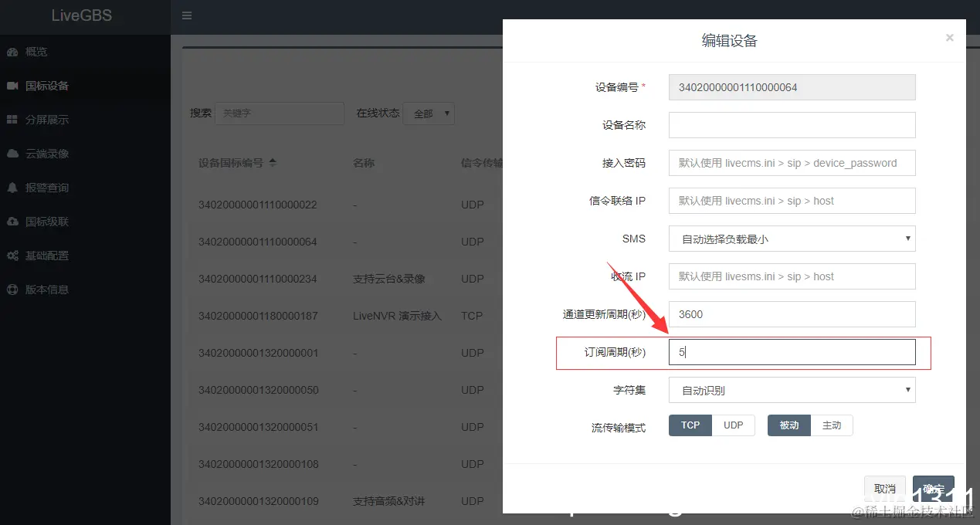Select 主动 active mode
This screenshot has width=980, height=525.
tap(832, 425)
